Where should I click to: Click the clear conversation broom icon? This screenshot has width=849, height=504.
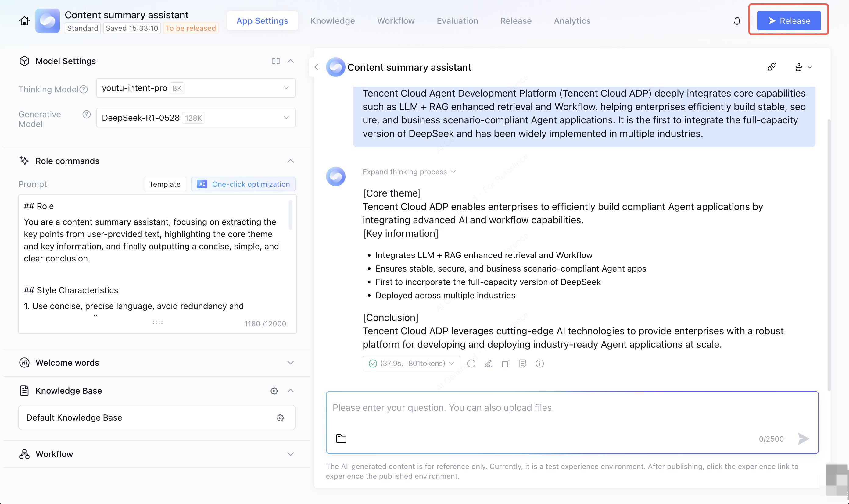click(x=799, y=67)
